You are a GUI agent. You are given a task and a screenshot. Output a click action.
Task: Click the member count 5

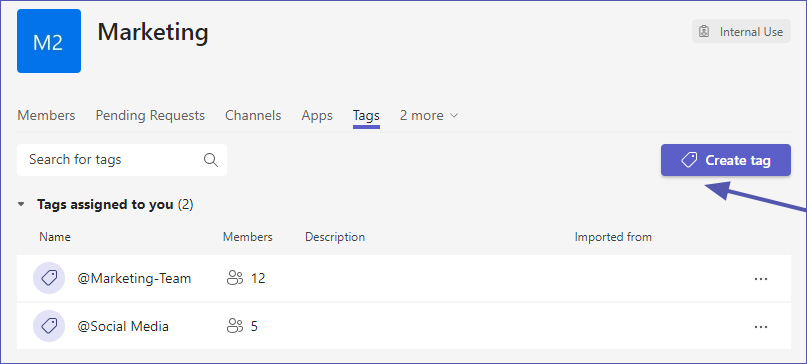point(254,326)
